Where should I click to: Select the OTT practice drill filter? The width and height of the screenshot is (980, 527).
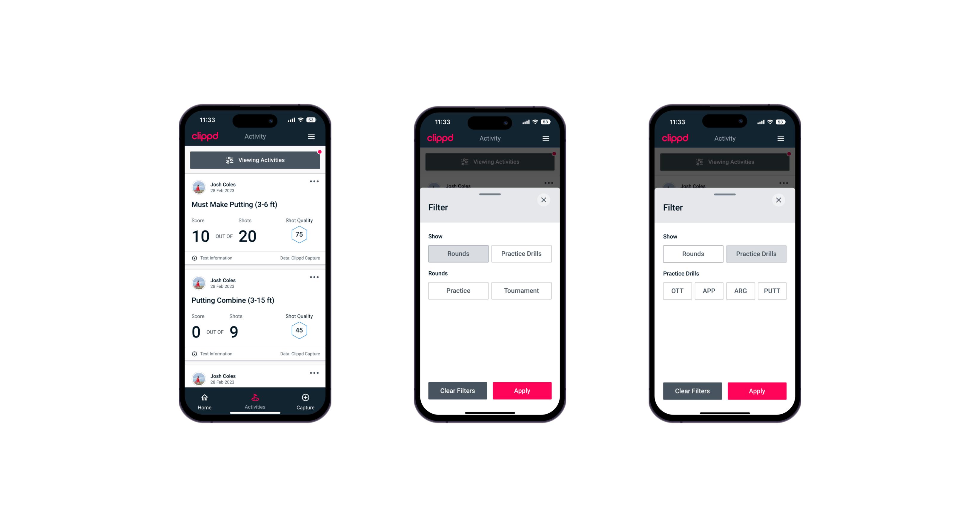pyautogui.click(x=678, y=291)
